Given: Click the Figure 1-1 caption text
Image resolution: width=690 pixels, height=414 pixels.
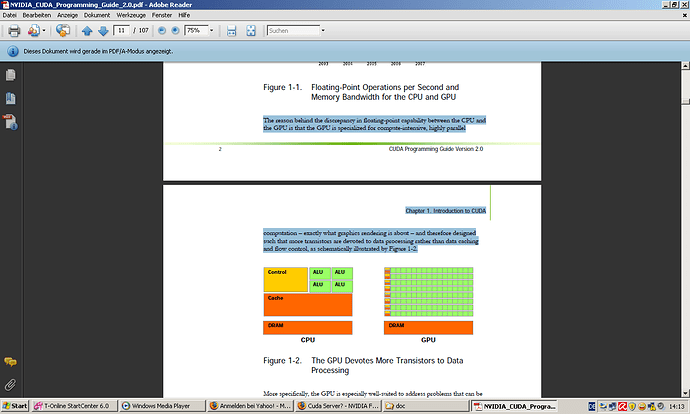Looking at the screenshot, I should point(361,92).
